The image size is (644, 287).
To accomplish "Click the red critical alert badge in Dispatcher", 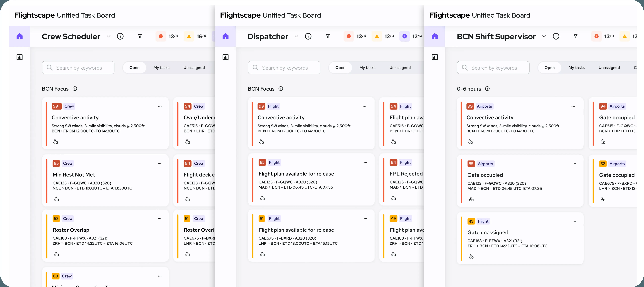I will [349, 37].
